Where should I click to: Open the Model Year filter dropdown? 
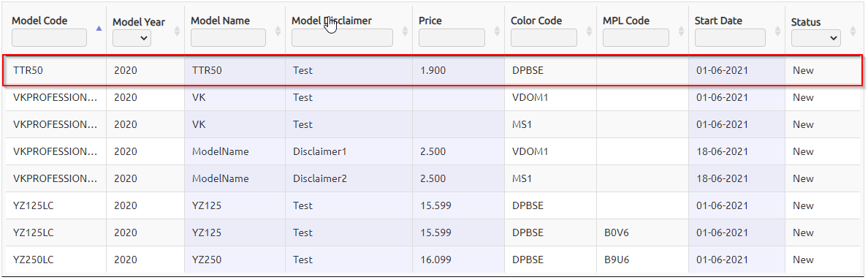(132, 38)
